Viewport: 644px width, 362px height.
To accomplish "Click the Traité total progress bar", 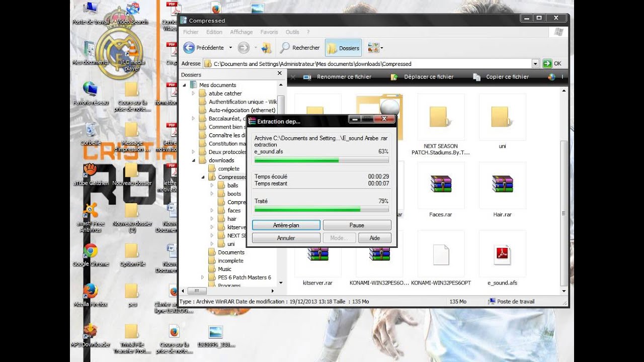I will click(x=321, y=209).
